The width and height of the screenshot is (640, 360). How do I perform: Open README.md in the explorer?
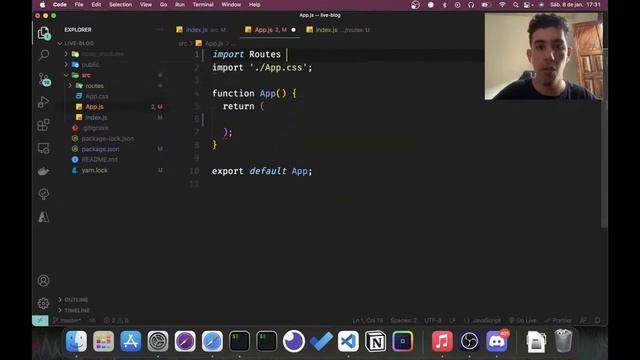pyautogui.click(x=99, y=160)
